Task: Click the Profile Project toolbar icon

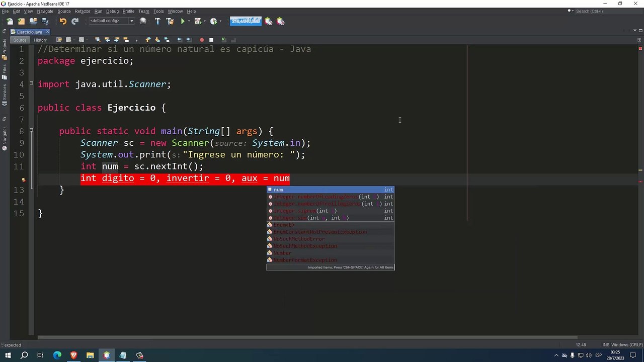Action: click(x=214, y=21)
